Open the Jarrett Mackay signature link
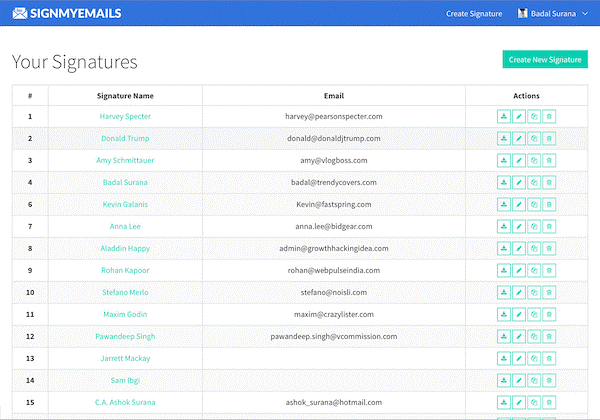 tap(125, 358)
